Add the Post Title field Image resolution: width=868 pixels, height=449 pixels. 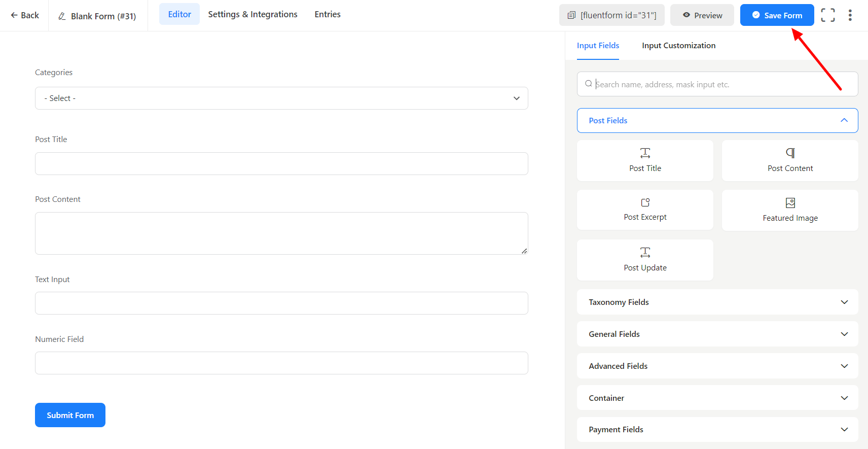(x=645, y=160)
